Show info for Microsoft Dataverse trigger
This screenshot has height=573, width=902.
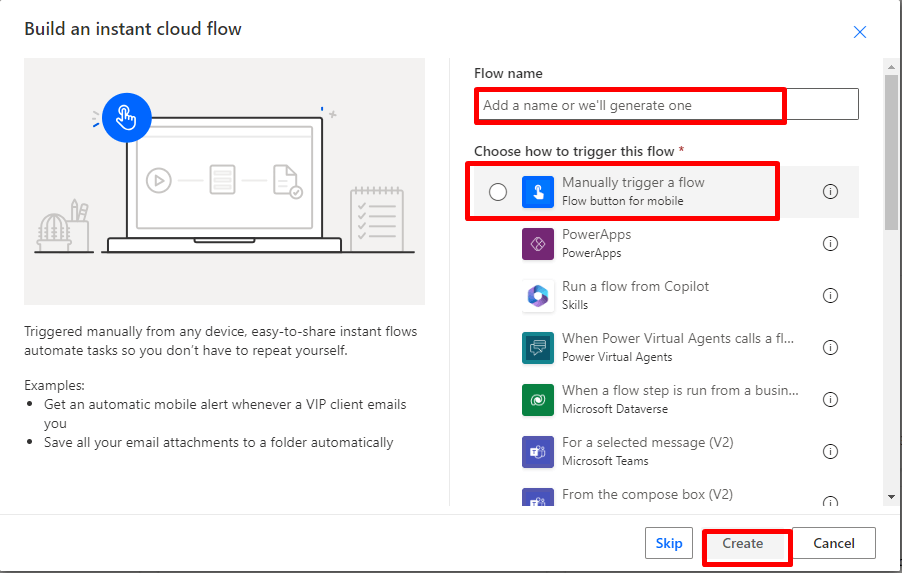[x=830, y=400]
